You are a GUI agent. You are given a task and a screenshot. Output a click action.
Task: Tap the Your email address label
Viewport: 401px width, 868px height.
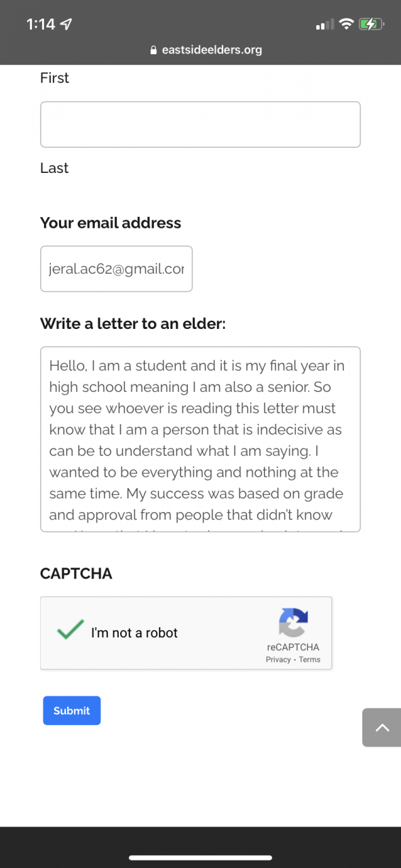(111, 223)
